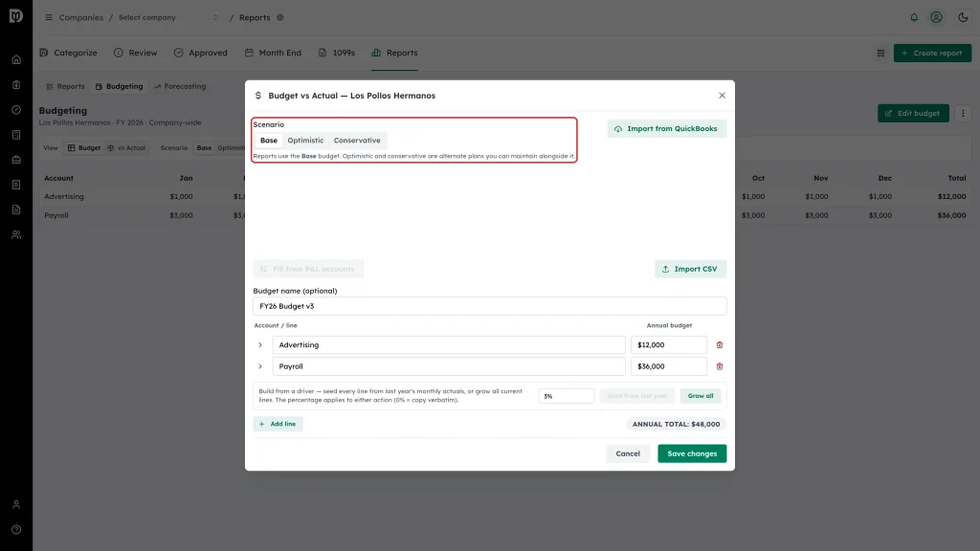Cancel the budget dialog
Screen dimensions: 980x551
[628, 453]
